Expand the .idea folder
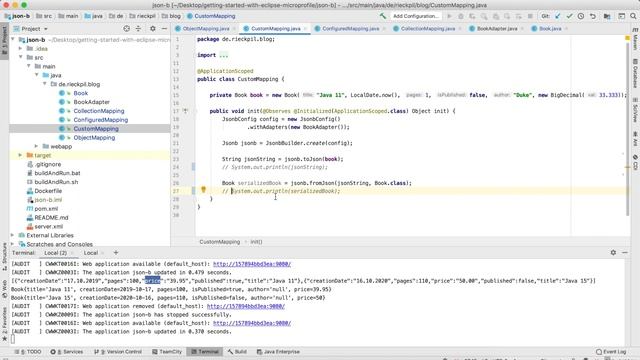The width and height of the screenshot is (640, 360). point(20,49)
